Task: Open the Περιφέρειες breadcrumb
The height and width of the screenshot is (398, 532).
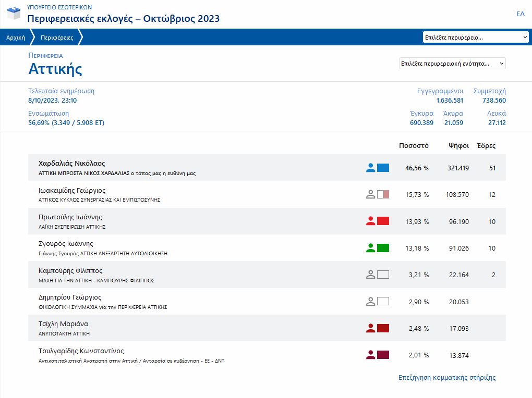Action: pyautogui.click(x=57, y=38)
